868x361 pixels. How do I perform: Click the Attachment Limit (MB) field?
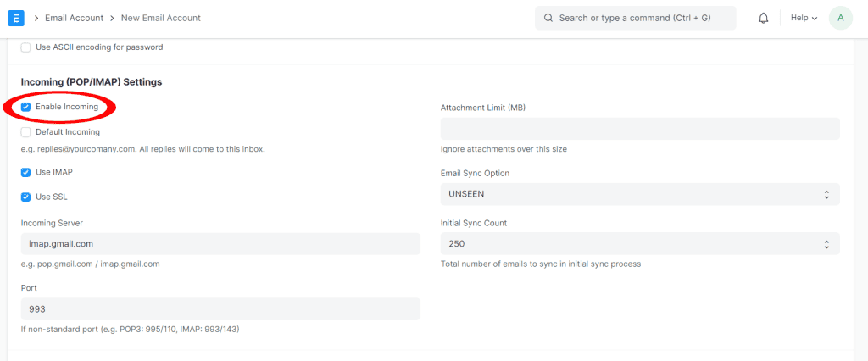[640, 129]
